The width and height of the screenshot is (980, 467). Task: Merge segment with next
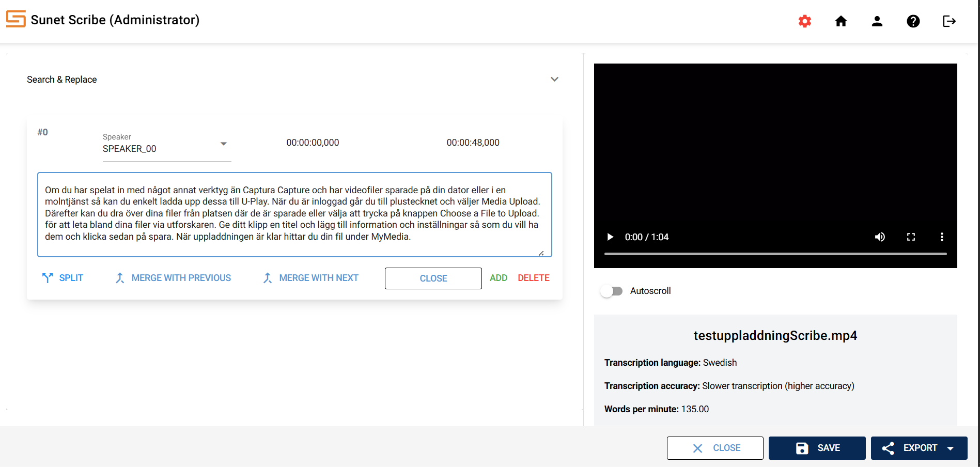pos(310,278)
